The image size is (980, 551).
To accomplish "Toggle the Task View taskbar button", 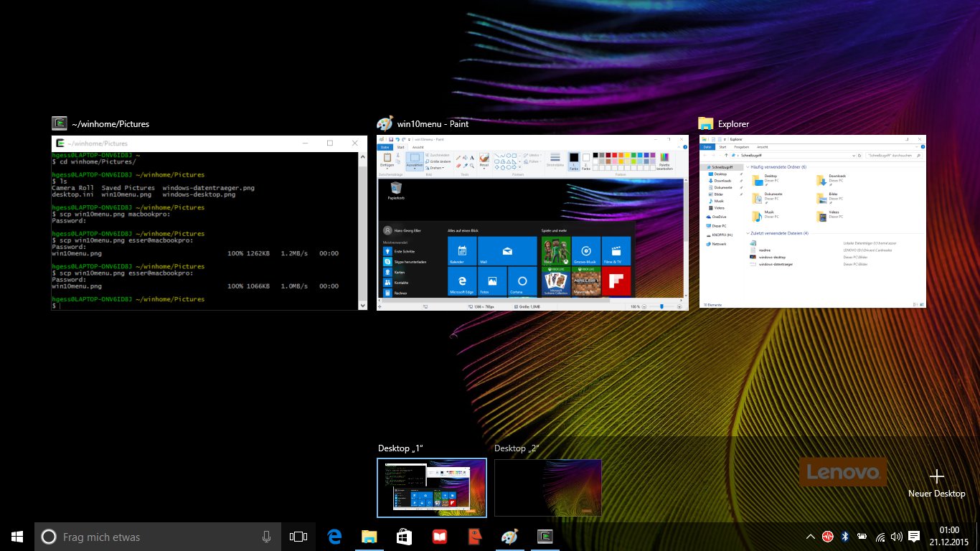I will pyautogui.click(x=298, y=536).
